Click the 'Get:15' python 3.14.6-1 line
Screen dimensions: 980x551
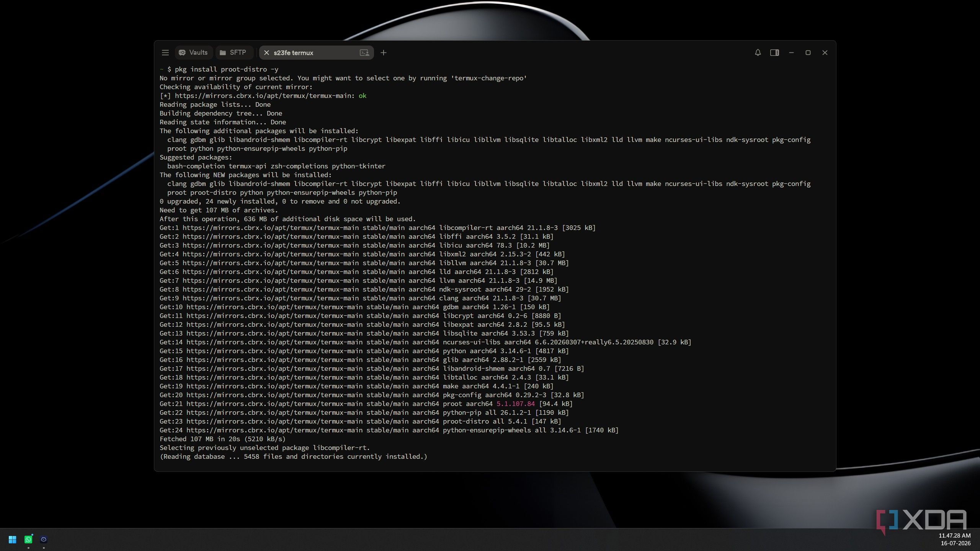(364, 351)
